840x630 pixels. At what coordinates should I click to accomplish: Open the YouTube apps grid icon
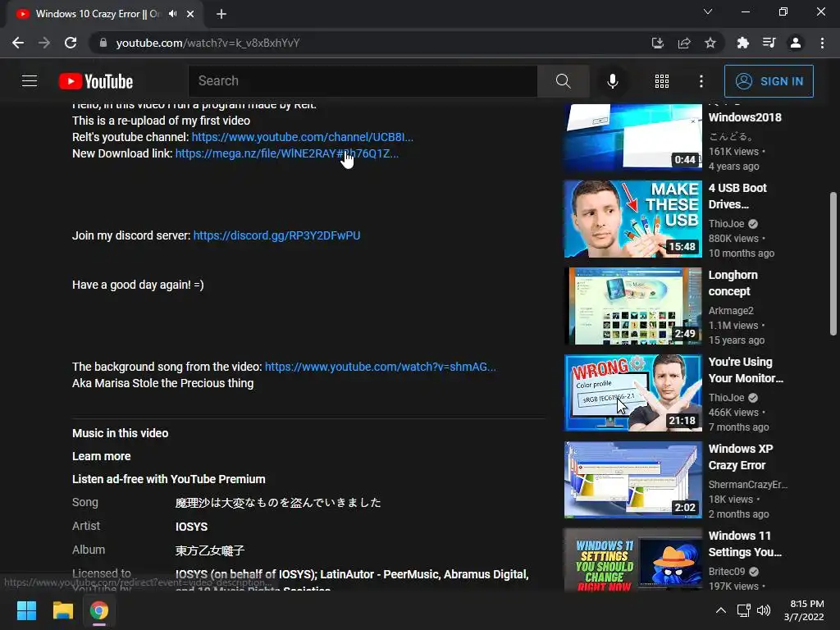pyautogui.click(x=662, y=81)
